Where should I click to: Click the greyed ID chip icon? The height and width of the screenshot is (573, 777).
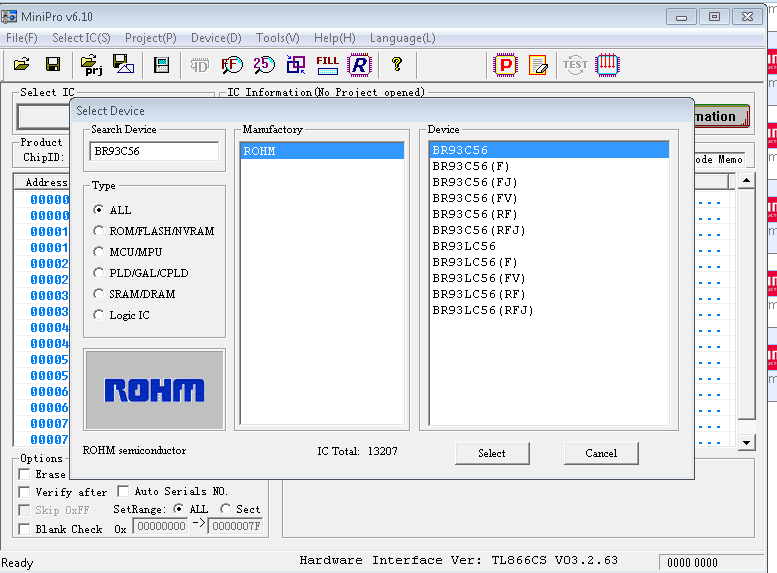click(x=200, y=65)
